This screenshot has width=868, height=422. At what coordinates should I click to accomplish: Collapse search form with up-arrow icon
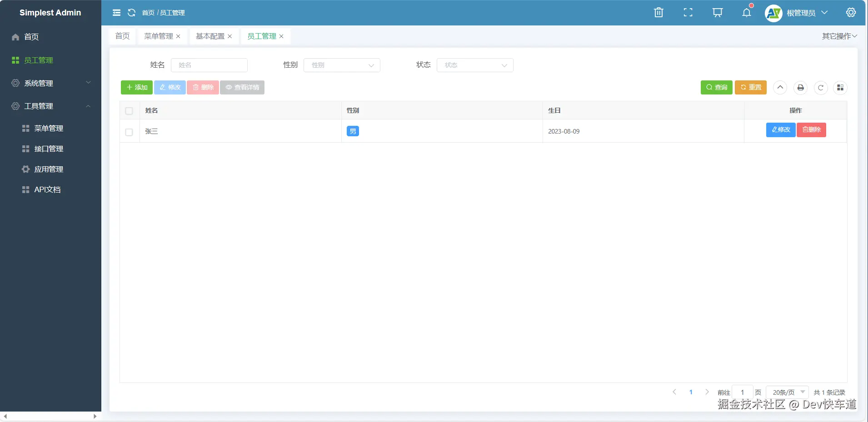[780, 88]
